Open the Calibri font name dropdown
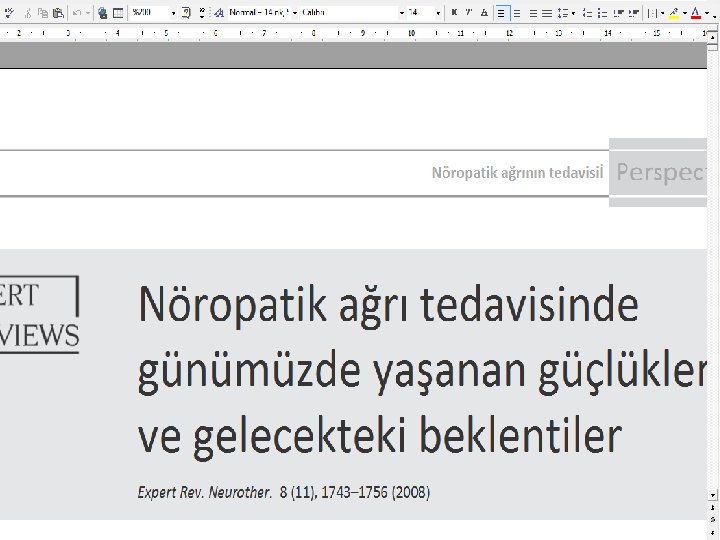 click(x=402, y=13)
